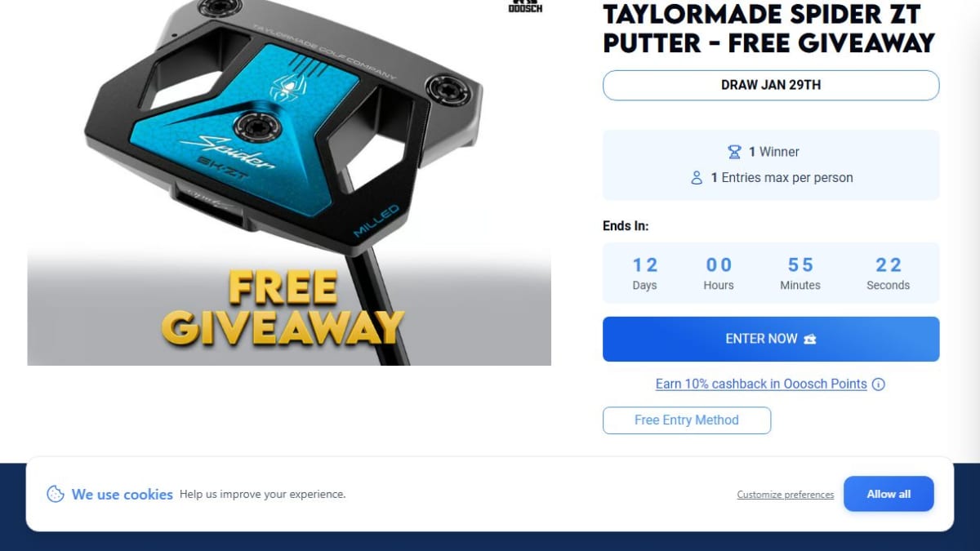Click the cookie icon in the consent banner
Image resolution: width=980 pixels, height=551 pixels.
click(56, 494)
